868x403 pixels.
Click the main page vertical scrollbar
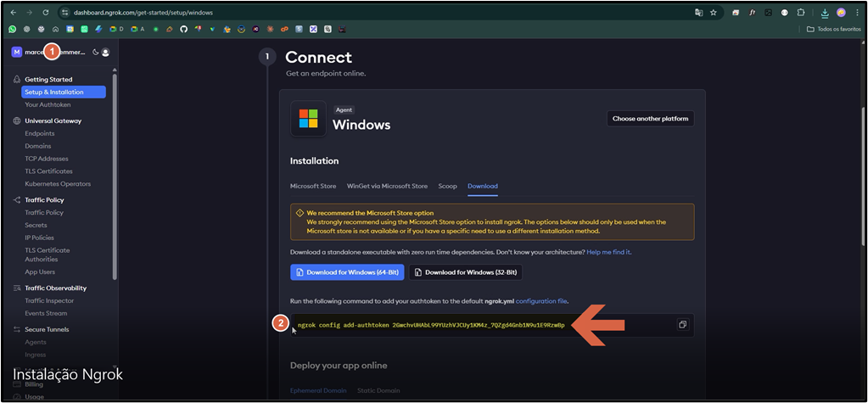tap(864, 175)
